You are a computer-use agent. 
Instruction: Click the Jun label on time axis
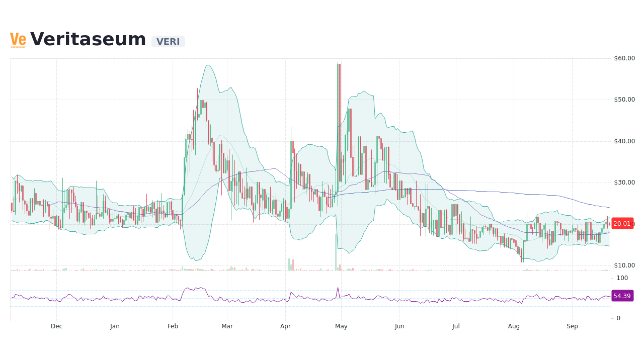(x=399, y=326)
